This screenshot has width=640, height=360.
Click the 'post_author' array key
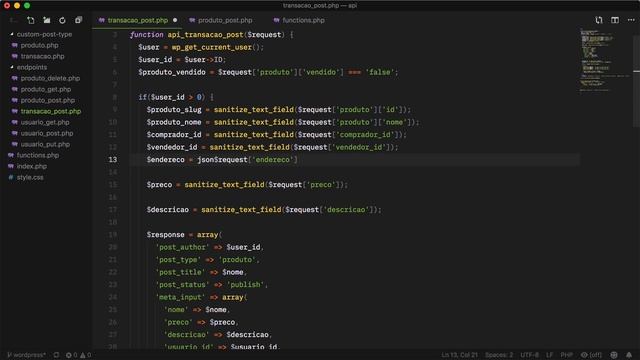[182, 247]
